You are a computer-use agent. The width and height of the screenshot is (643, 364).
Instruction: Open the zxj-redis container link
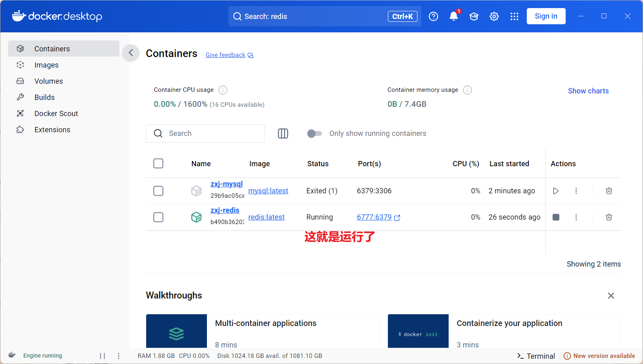225,210
